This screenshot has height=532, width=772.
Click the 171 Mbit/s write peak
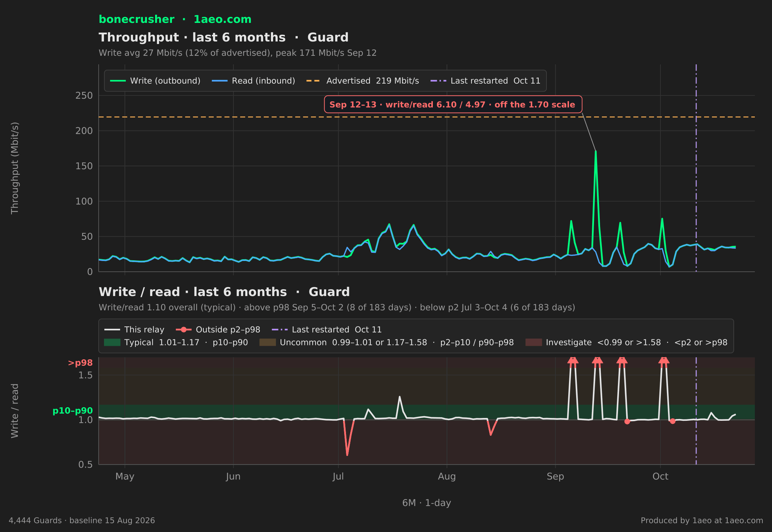[595, 151]
